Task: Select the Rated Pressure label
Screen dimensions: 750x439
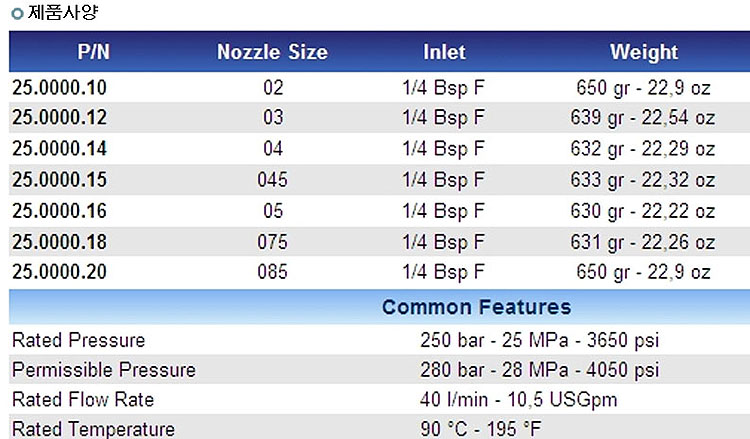Action: tap(78, 340)
